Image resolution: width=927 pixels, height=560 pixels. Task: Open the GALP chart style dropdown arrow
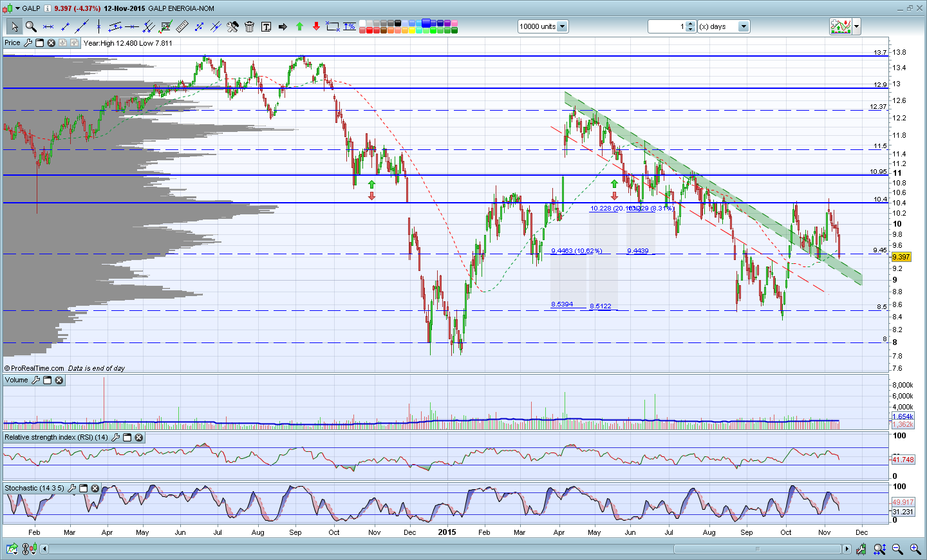pyautogui.click(x=17, y=8)
